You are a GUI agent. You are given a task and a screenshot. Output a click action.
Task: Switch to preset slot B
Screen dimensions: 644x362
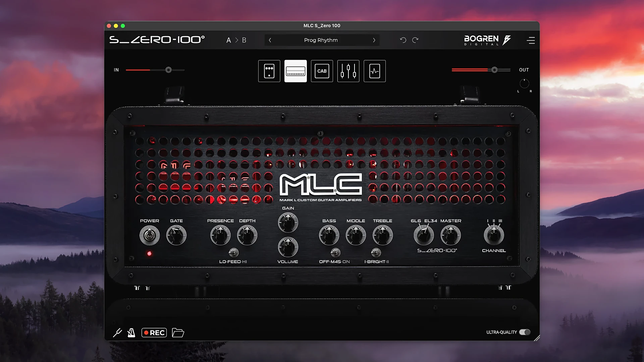(245, 40)
